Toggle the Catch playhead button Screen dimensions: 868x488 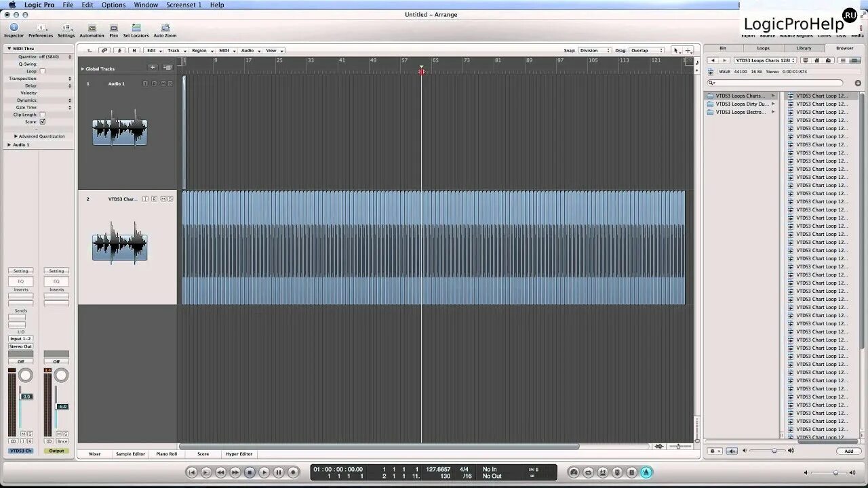coord(119,50)
